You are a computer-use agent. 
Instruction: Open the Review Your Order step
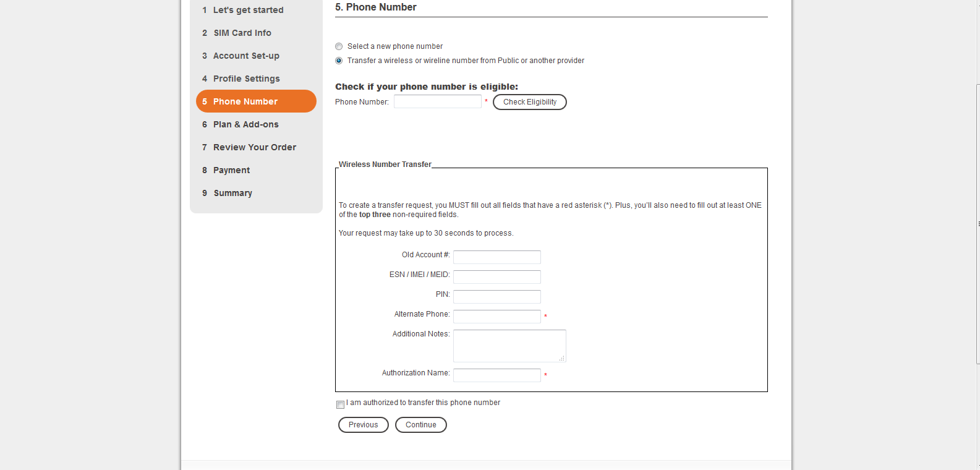point(254,148)
